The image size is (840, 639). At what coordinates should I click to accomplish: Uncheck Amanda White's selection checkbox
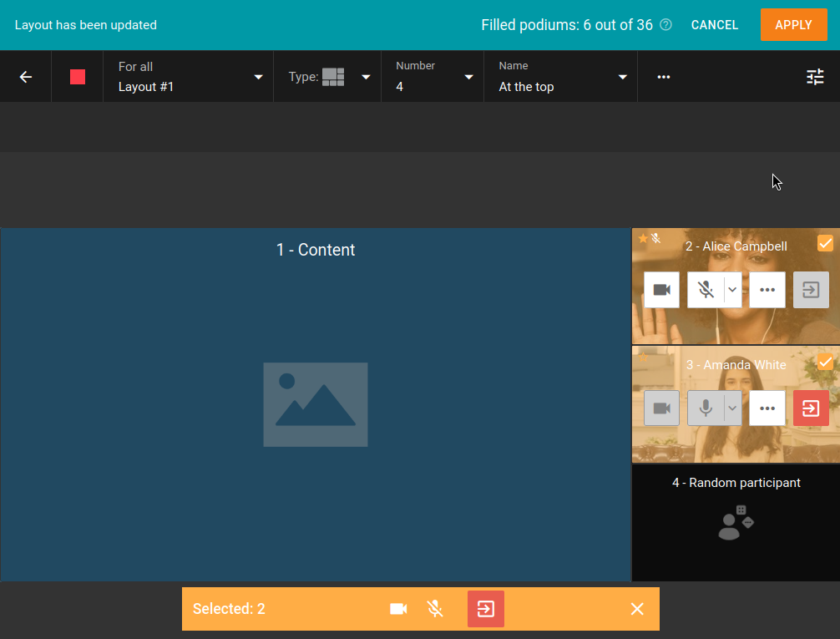(x=824, y=363)
